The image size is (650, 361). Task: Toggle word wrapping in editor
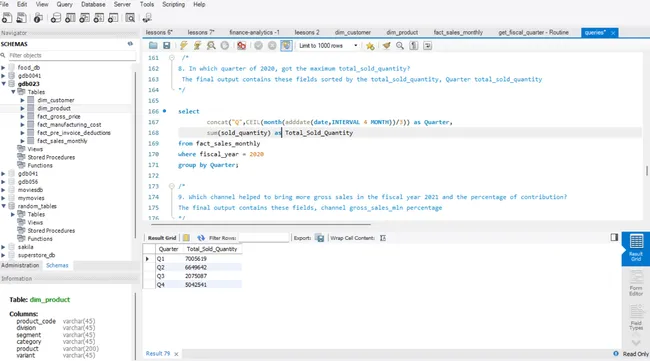pos(427,46)
